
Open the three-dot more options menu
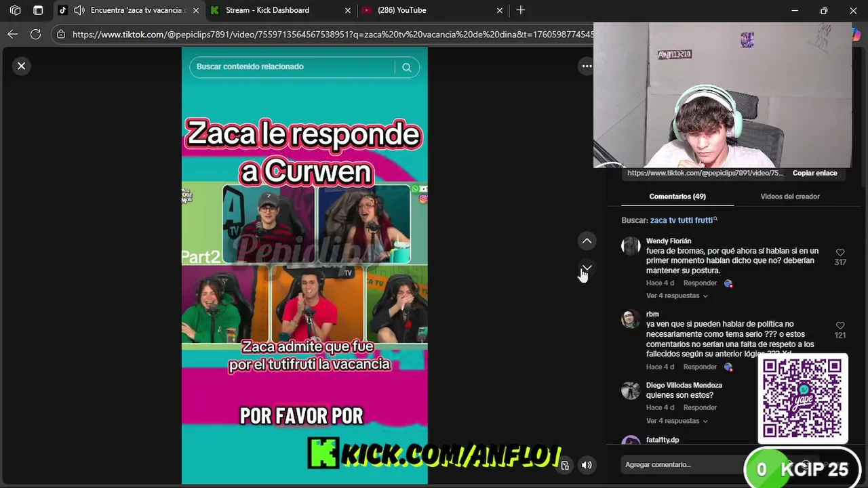pyautogui.click(x=587, y=66)
